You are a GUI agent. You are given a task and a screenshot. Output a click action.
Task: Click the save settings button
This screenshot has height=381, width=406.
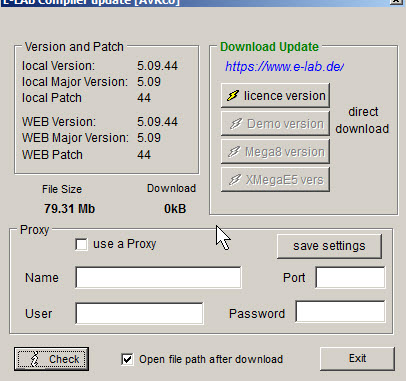coord(329,246)
